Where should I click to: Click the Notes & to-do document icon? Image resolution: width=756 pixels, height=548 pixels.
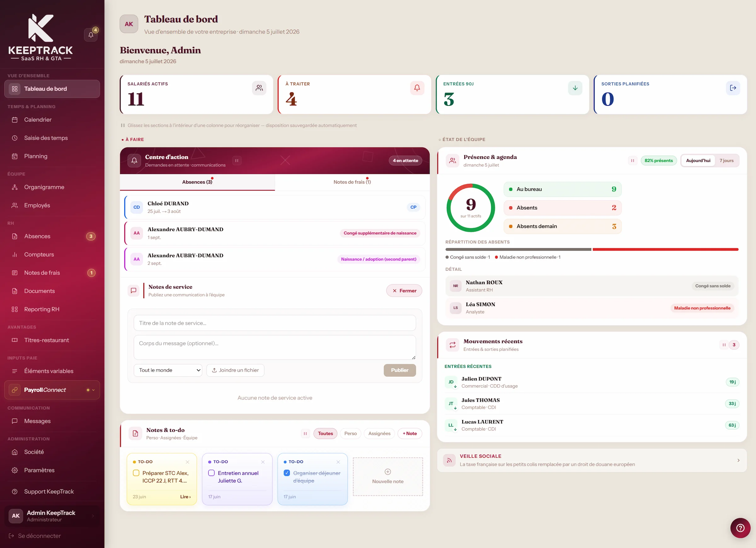tap(135, 434)
